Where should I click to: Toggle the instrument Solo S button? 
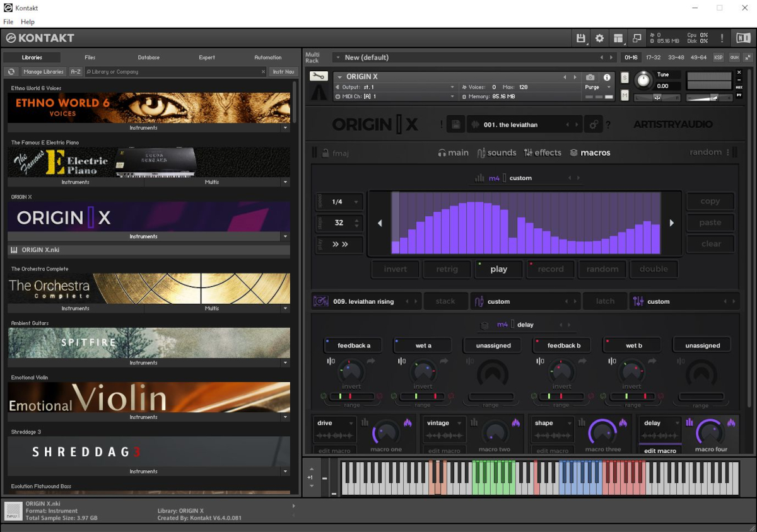click(x=625, y=78)
